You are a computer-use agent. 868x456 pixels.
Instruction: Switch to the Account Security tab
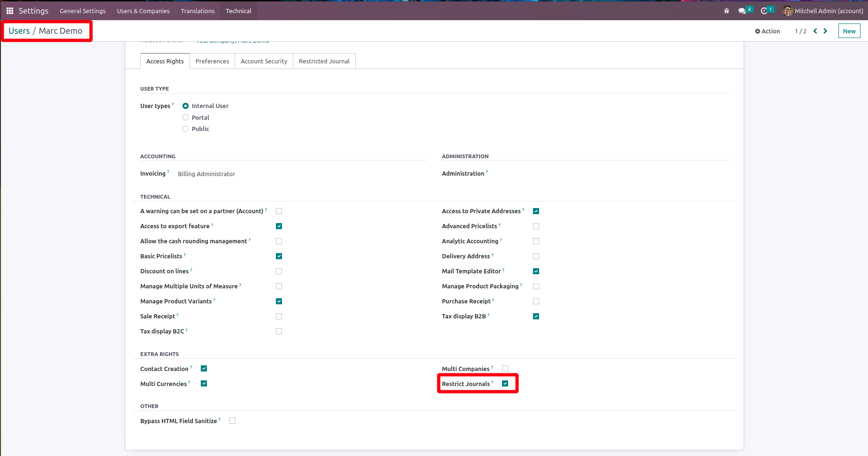pos(264,61)
